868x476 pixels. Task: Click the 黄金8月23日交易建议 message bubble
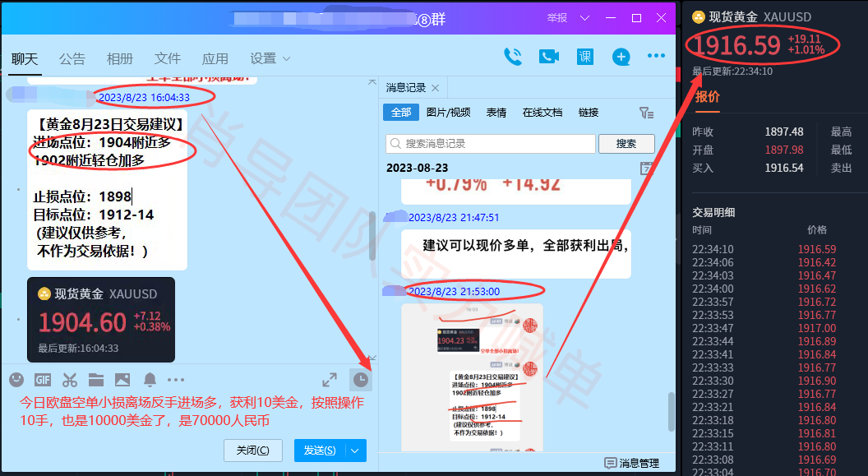point(108,189)
